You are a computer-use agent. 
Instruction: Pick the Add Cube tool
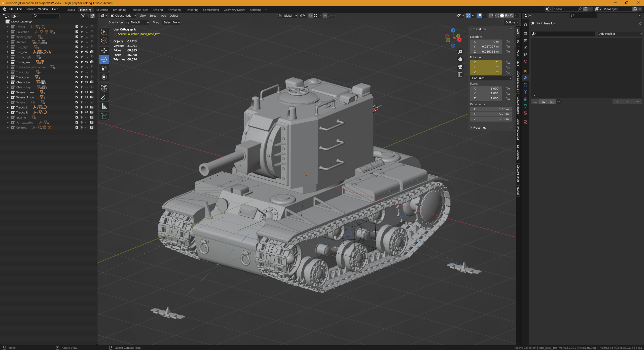click(x=104, y=116)
